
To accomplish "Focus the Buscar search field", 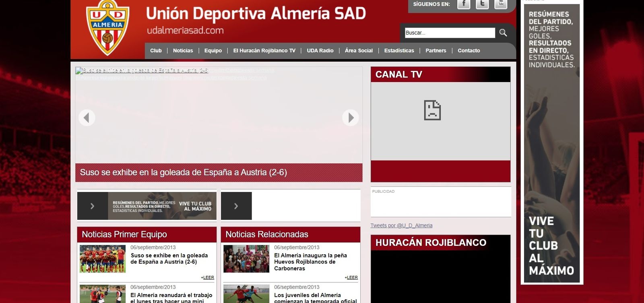I will click(x=450, y=33).
